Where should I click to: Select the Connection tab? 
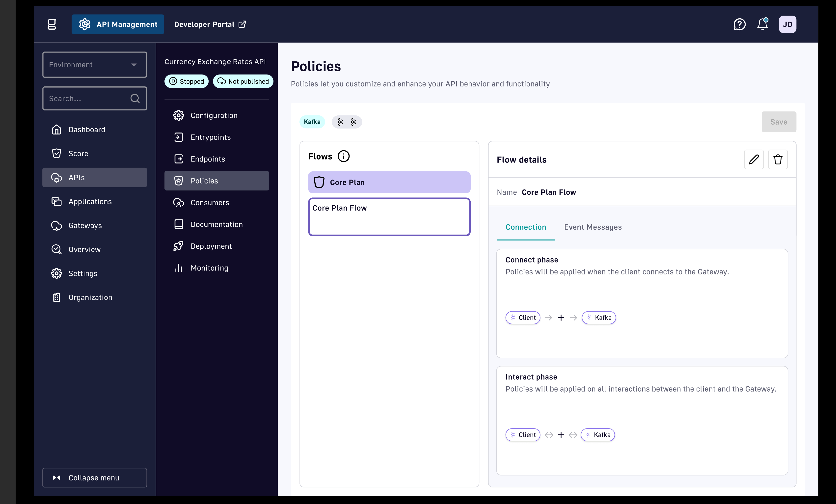point(526,227)
